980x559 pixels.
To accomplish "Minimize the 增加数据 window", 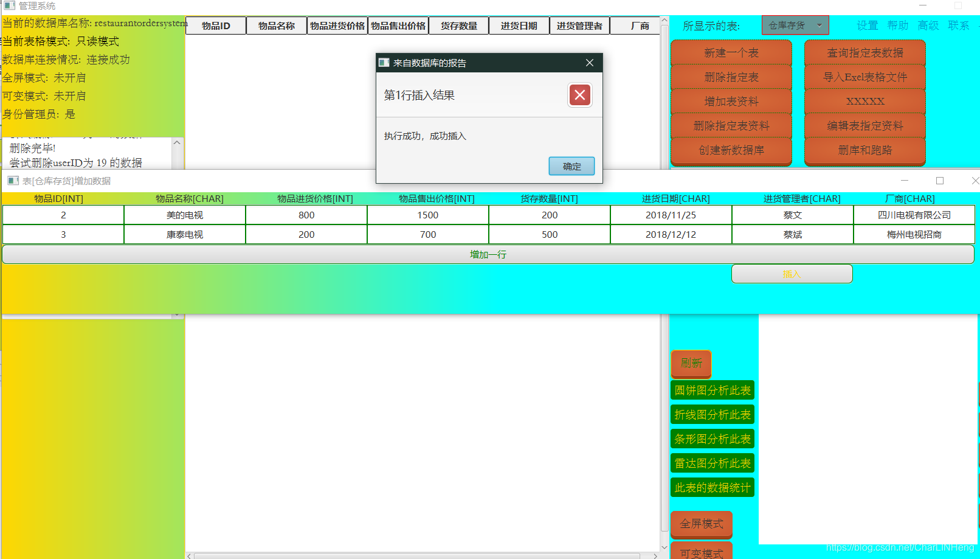I will (x=905, y=181).
